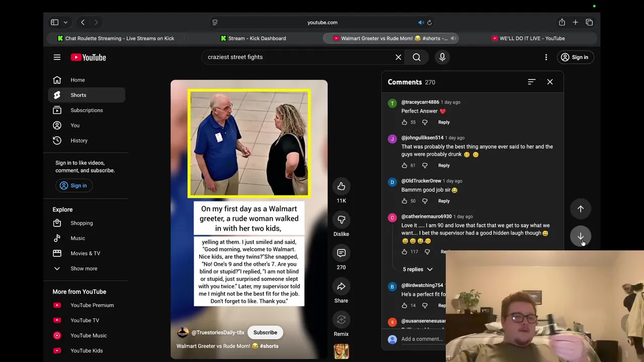Open YouTube Premium link
Image resolution: width=644 pixels, height=362 pixels.
(x=87, y=305)
